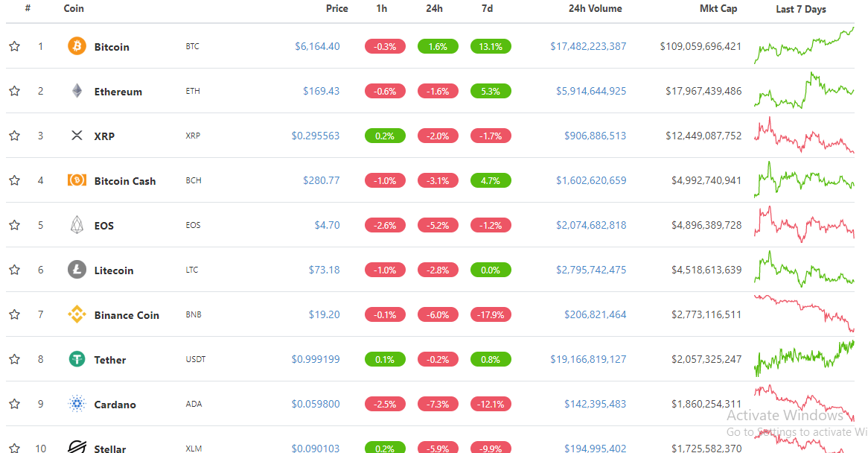The width and height of the screenshot is (868, 453).
Task: Toggle the EOS favorite star
Action: (x=15, y=225)
